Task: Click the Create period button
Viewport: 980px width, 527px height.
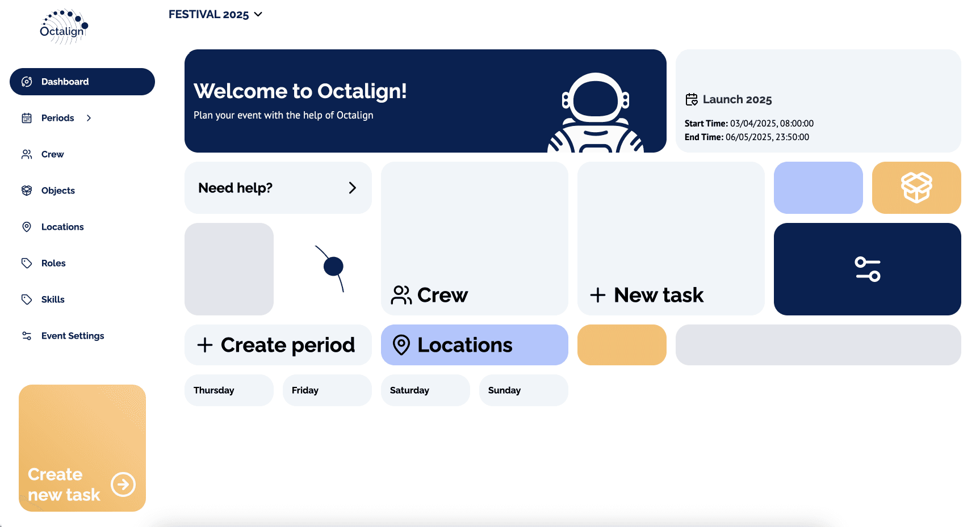Action: pyautogui.click(x=278, y=345)
